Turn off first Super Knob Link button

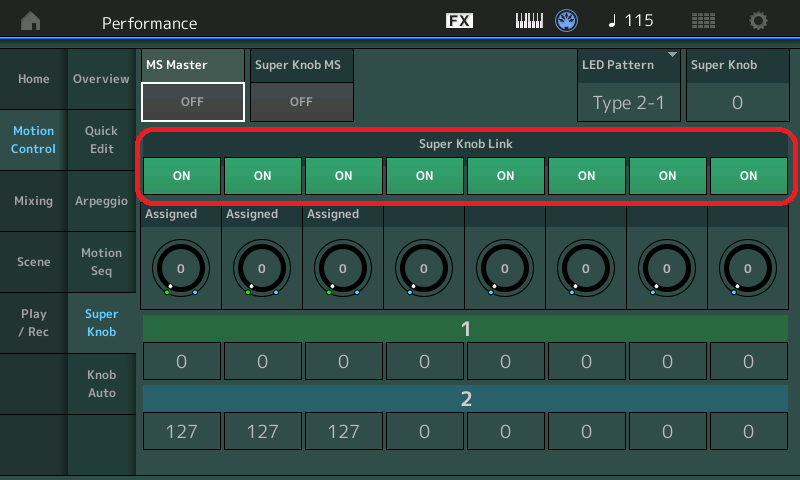[182, 175]
